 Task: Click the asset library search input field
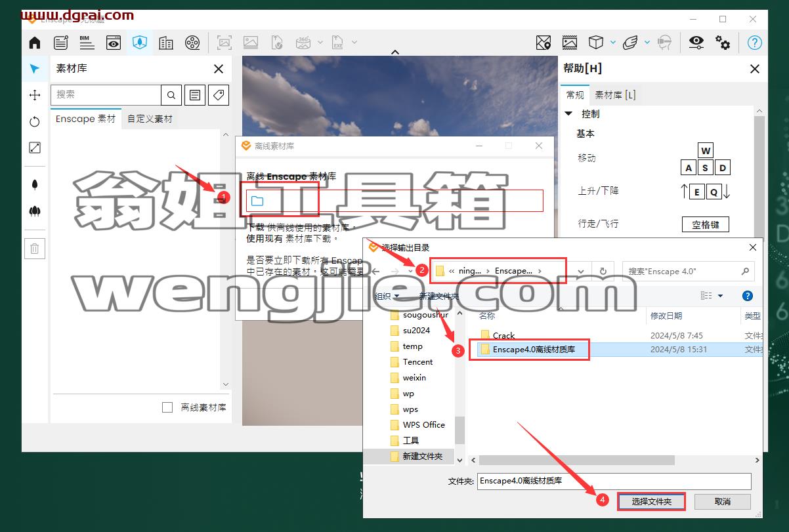106,95
